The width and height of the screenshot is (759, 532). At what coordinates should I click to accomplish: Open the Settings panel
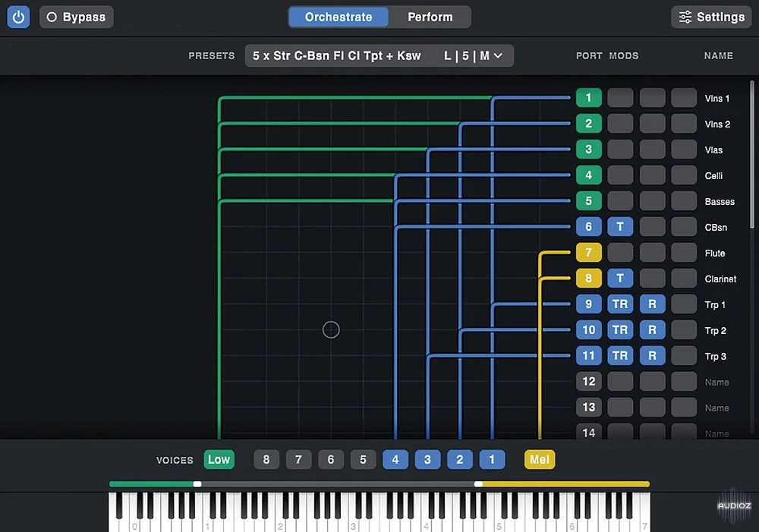click(711, 17)
